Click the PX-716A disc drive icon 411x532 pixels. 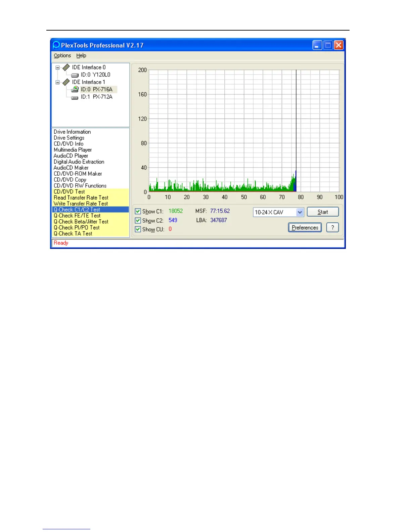coord(75,89)
